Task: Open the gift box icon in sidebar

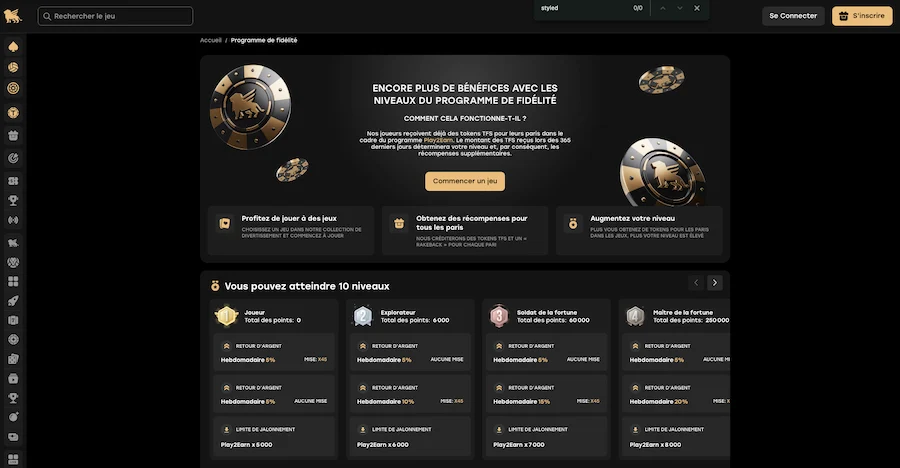Action: tap(13, 135)
